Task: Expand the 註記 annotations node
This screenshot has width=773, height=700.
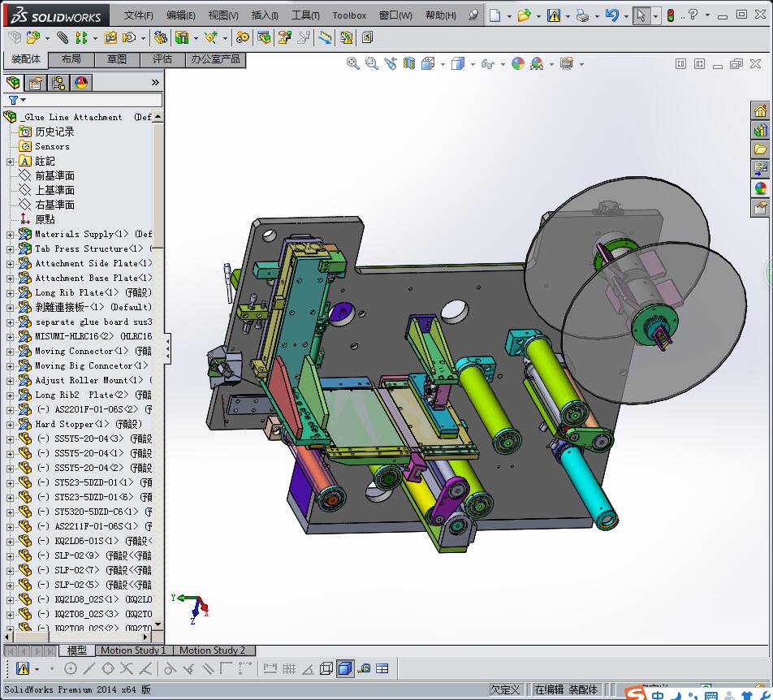Action: pyautogui.click(x=10, y=162)
